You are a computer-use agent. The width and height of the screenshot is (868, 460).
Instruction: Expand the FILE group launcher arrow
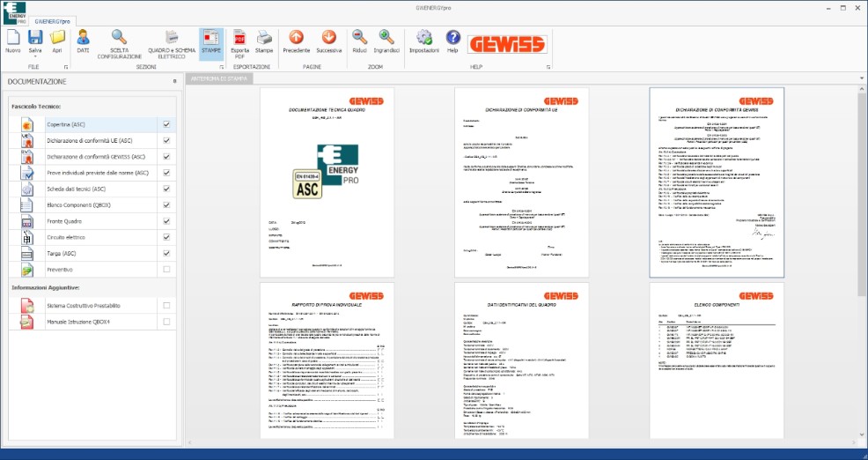66,67
